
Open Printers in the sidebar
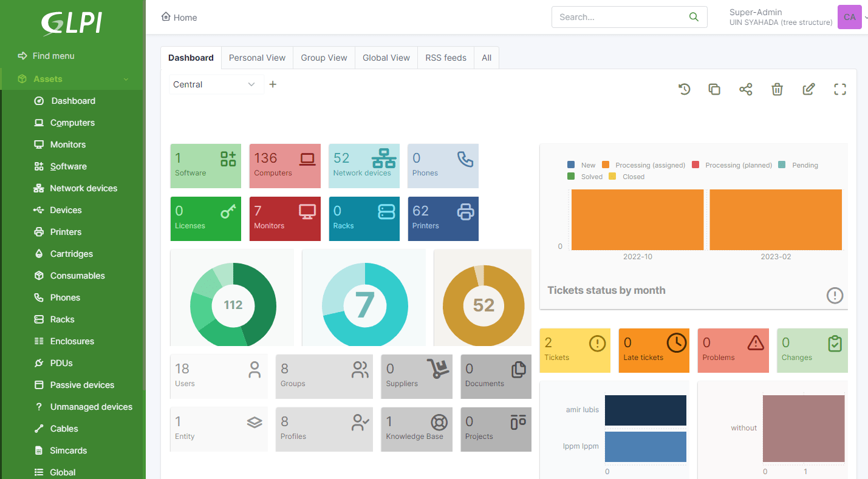(x=66, y=232)
